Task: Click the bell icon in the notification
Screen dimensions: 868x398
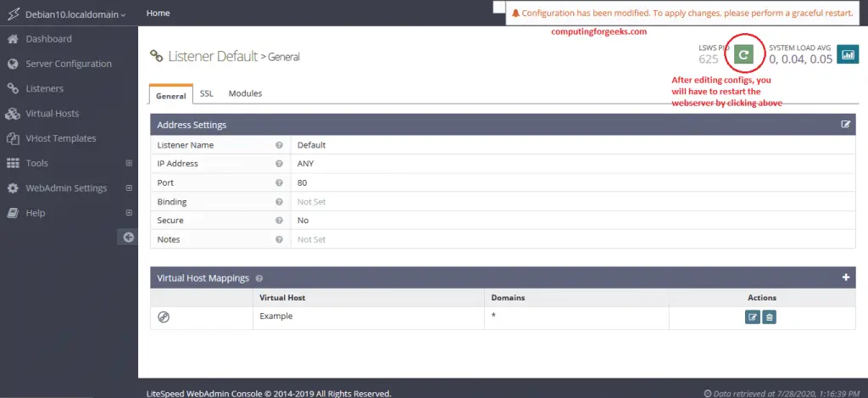Action: coord(515,13)
